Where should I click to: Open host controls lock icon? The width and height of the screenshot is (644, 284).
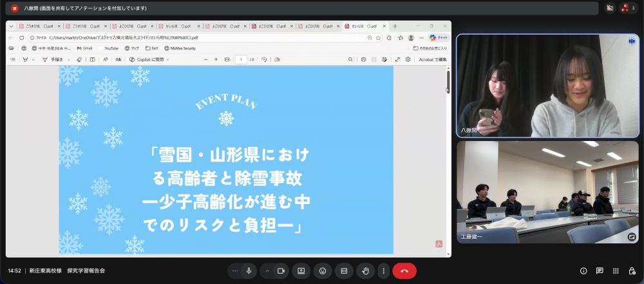tap(632, 271)
